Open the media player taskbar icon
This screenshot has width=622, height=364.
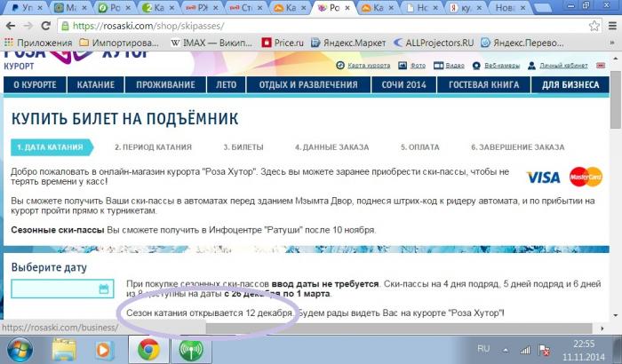[104, 350]
